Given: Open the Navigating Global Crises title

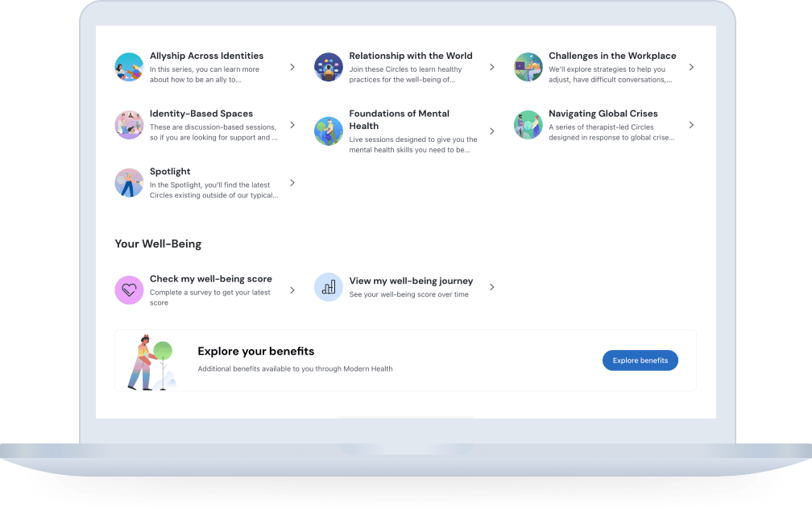Looking at the screenshot, I should click(x=603, y=114).
